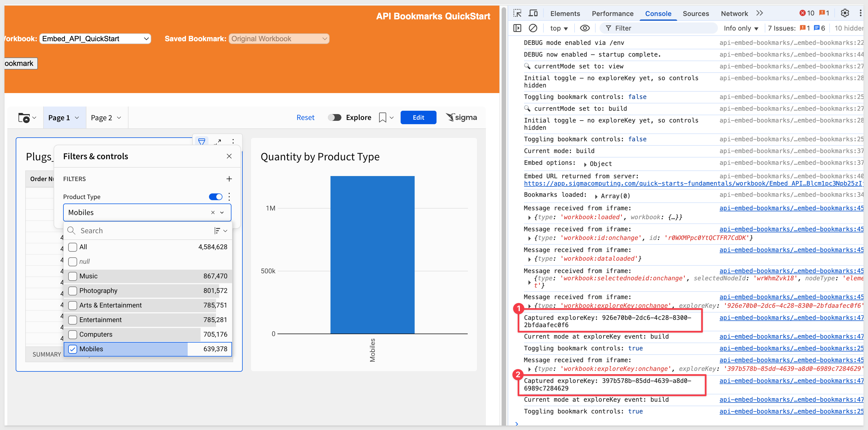Image resolution: width=868 pixels, height=430 pixels.
Task: Open the Info only log level dropdown
Action: click(x=741, y=28)
